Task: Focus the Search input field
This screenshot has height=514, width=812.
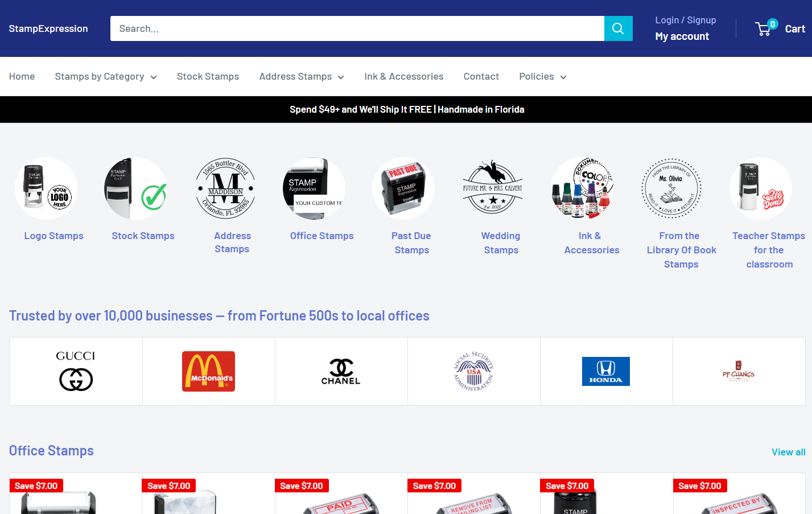Action: coord(357,28)
